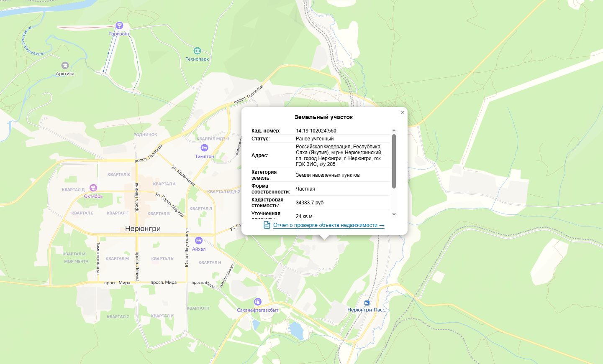This screenshot has width=603, height=364.
Task: Click the popup scrollbar thumb
Action: pyautogui.click(x=394, y=161)
